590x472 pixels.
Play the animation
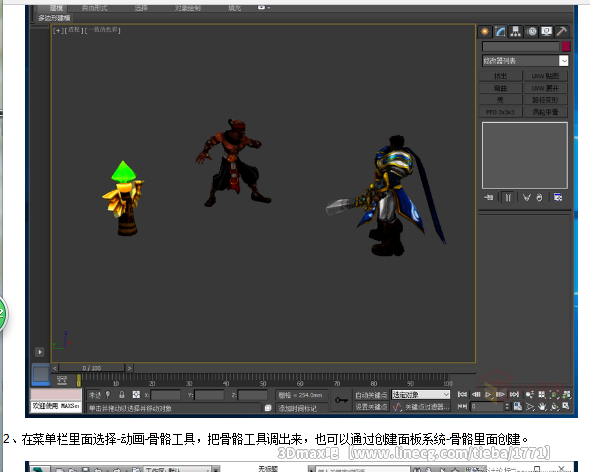tap(488, 394)
